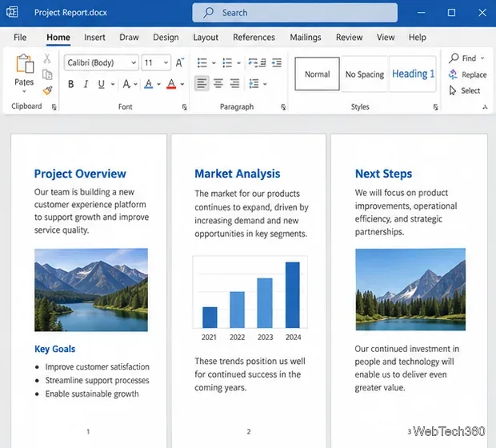Click the 'Project Overview' heading

coord(80,174)
